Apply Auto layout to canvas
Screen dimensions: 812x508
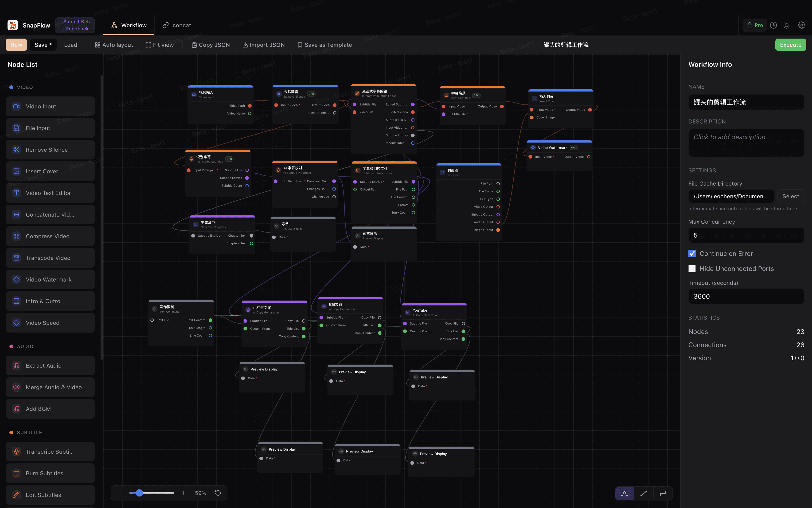pyautogui.click(x=114, y=45)
